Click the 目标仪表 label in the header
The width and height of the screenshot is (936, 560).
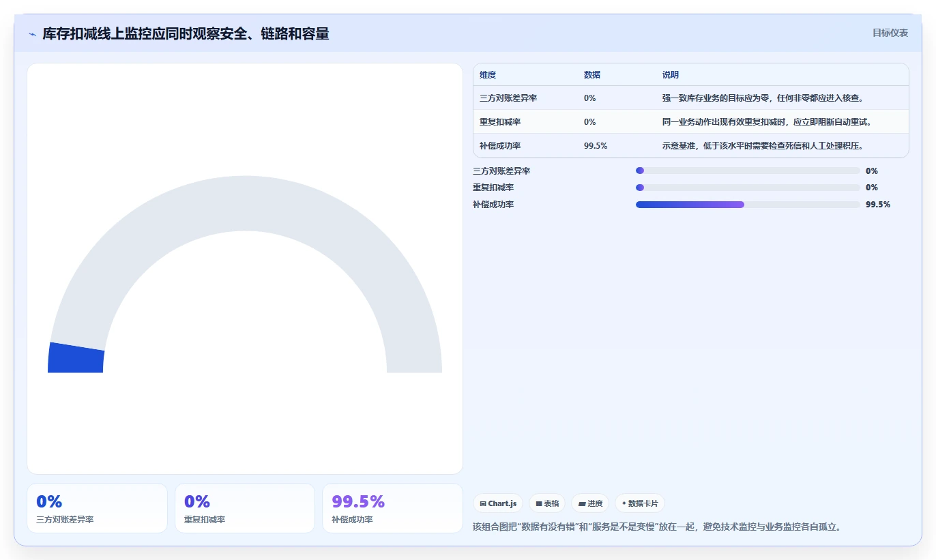point(890,33)
